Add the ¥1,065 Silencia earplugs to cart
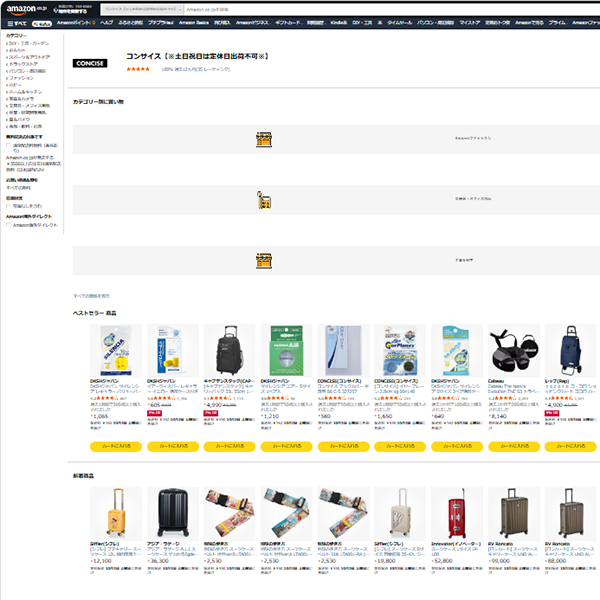 tap(116, 447)
